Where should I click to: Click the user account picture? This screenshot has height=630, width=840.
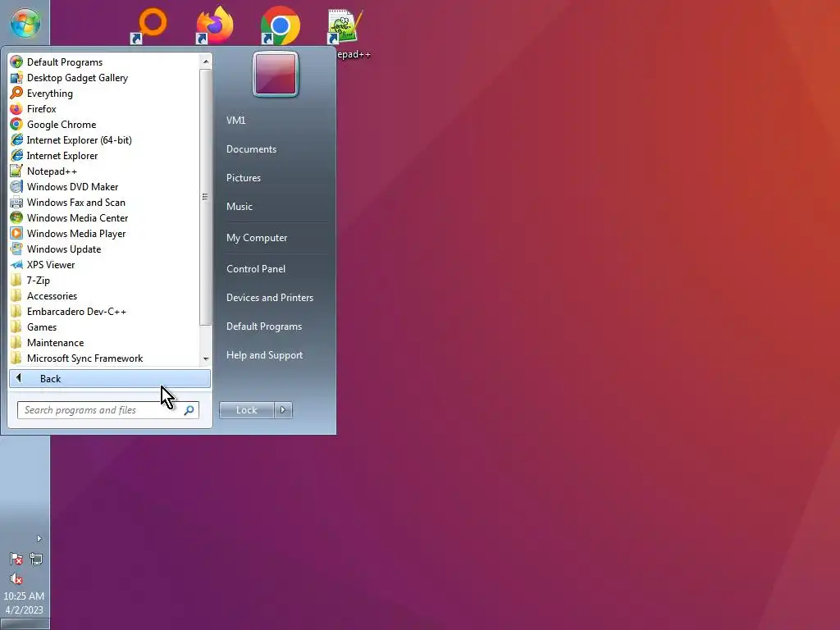tap(276, 74)
